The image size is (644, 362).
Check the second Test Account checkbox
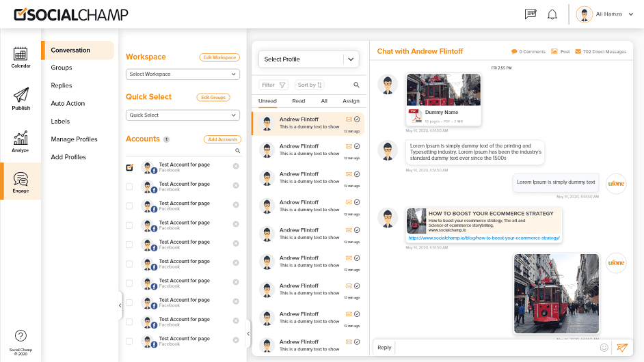pos(130,186)
